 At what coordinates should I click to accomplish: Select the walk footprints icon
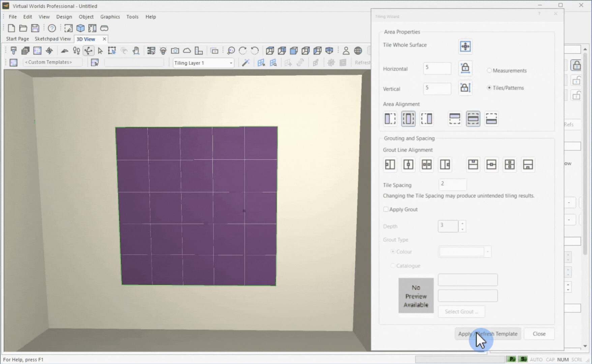(x=77, y=51)
